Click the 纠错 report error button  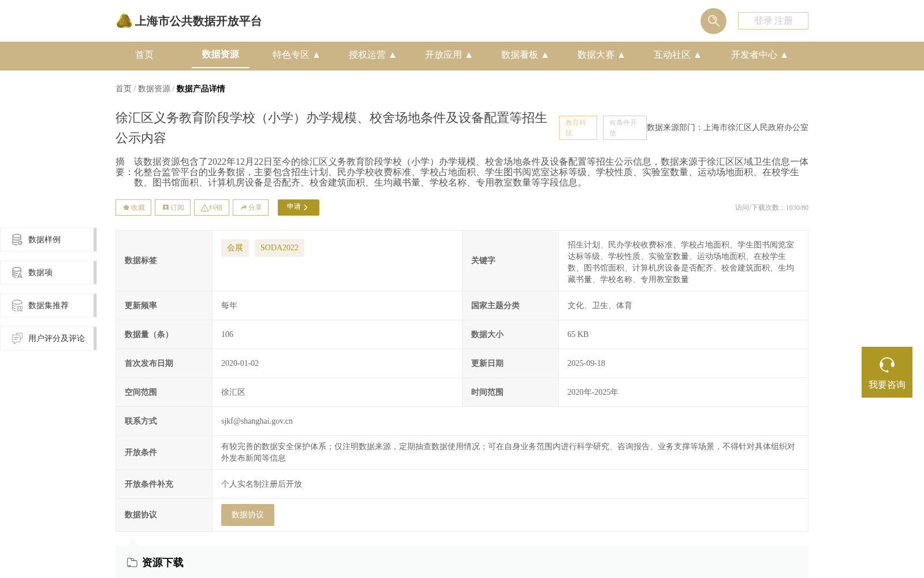click(x=211, y=208)
